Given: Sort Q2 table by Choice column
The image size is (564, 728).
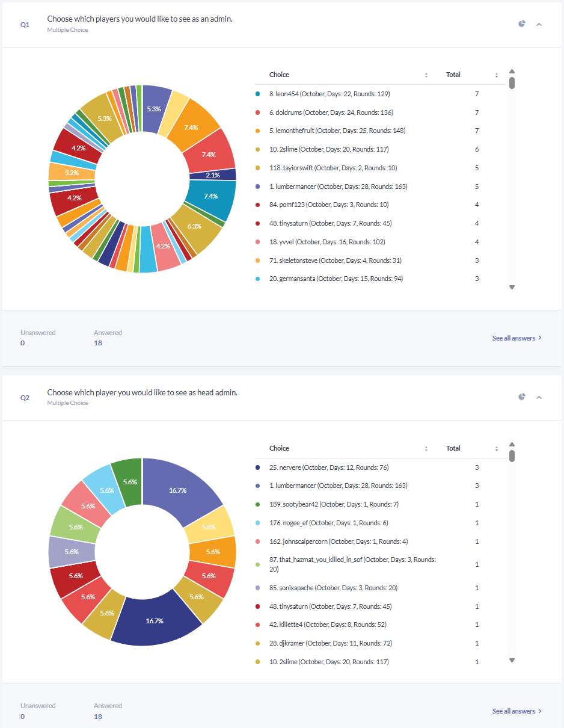Looking at the screenshot, I should click(426, 449).
